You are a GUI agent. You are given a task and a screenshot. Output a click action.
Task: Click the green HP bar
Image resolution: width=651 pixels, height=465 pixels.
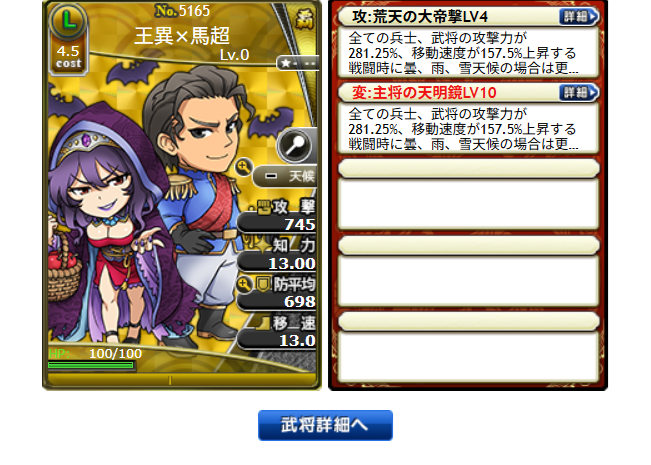[91, 365]
